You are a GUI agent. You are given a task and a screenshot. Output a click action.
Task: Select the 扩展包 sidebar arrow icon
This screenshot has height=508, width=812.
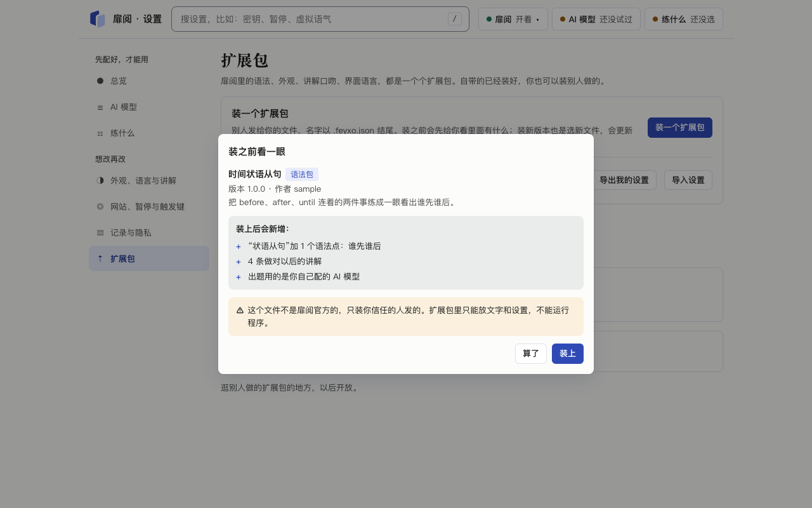[100, 258]
